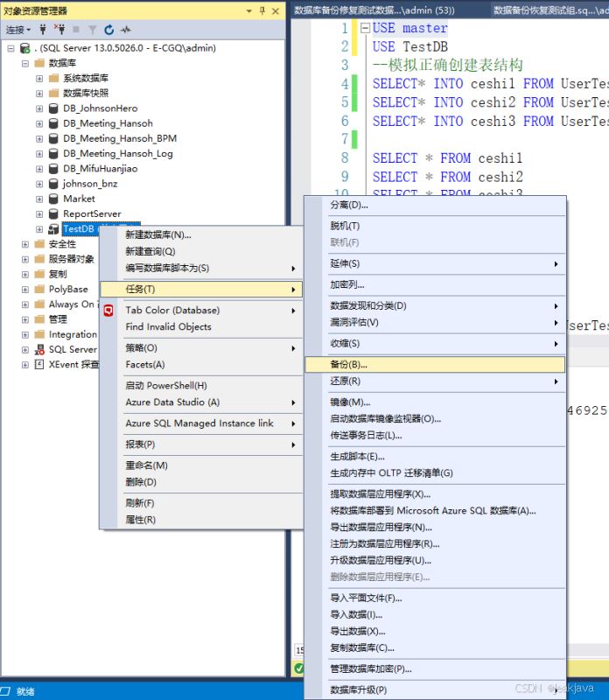Click the refresh icon in Object Explorer toolbar

[109, 30]
